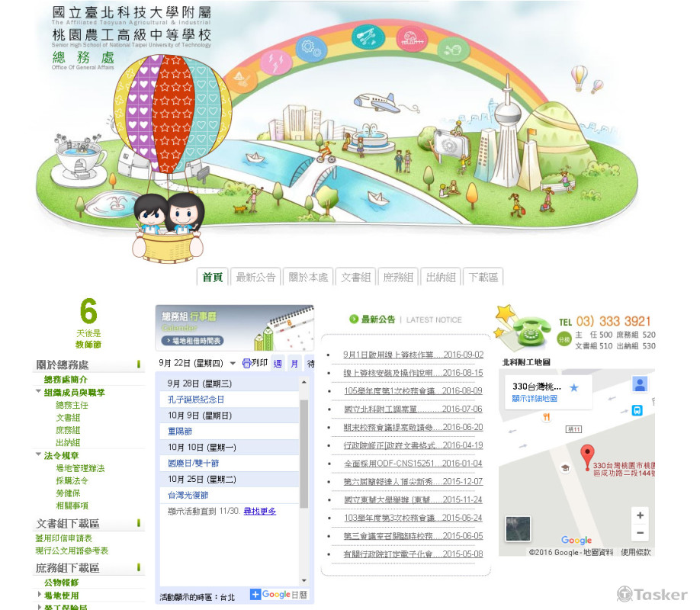
Task: Switch the calendar to 月 (month) view
Action: (x=294, y=363)
